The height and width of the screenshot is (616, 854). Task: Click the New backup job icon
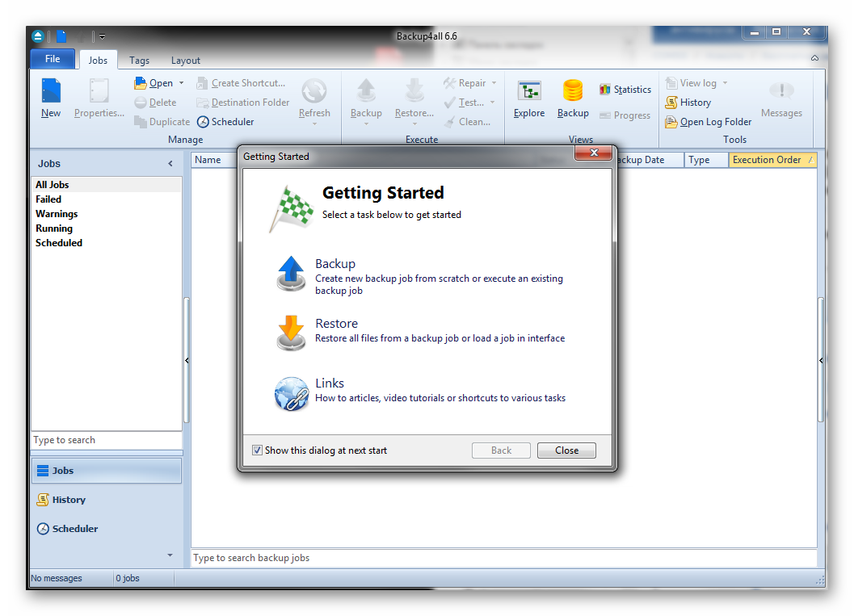pos(51,91)
